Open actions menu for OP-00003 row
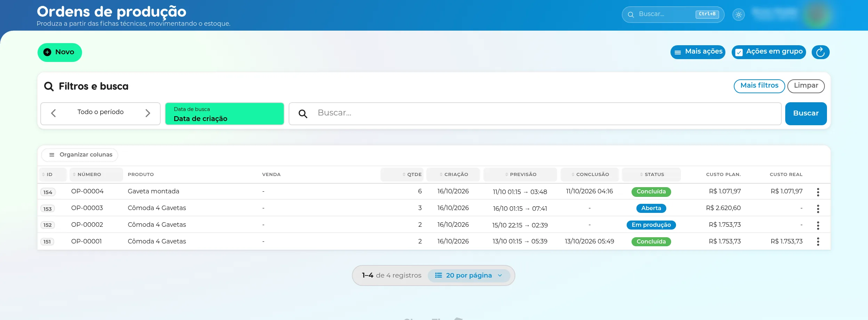 [818, 209]
